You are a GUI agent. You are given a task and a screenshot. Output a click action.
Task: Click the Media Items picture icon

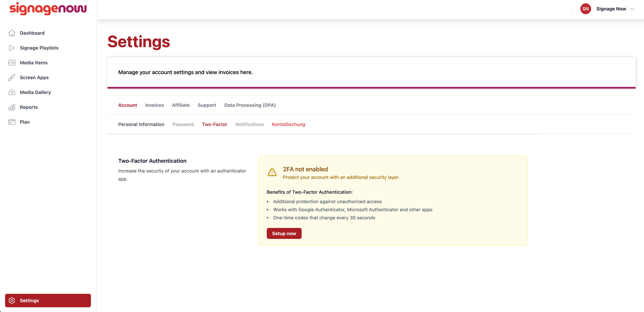tap(12, 63)
